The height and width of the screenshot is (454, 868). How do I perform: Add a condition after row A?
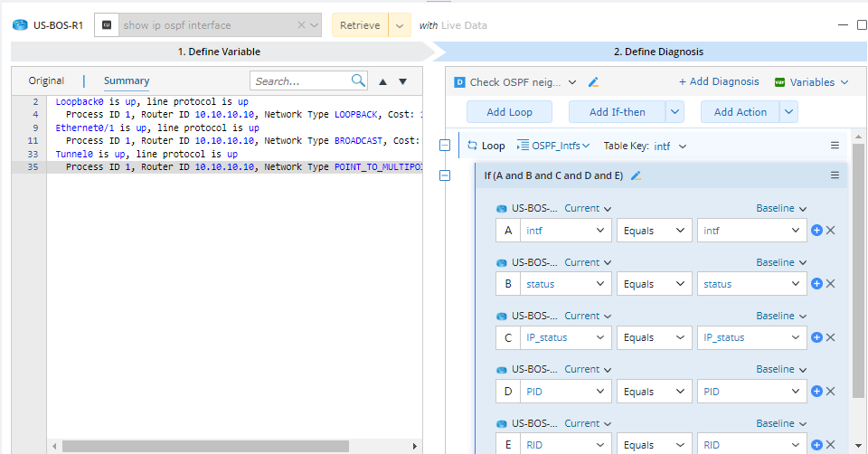coord(816,231)
